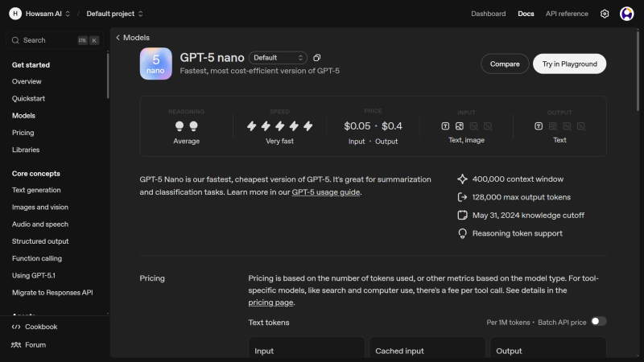Viewport: 644px width, 362px height.
Task: Open Libraries in sidebar
Action: coord(26,150)
